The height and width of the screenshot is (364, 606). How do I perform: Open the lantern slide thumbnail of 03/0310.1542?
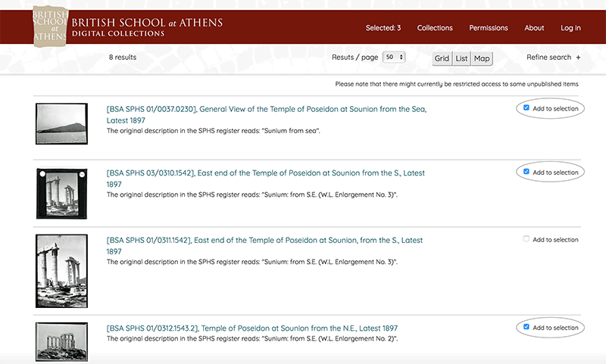pyautogui.click(x=57, y=194)
